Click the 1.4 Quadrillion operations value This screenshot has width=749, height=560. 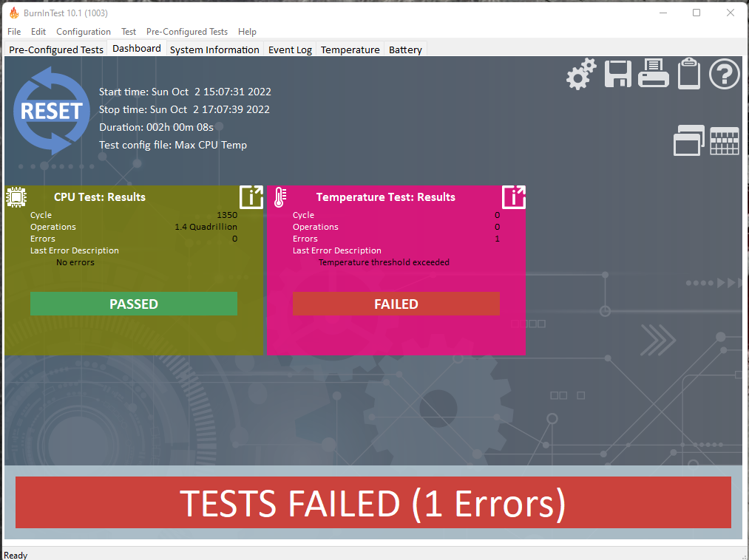pyautogui.click(x=206, y=227)
